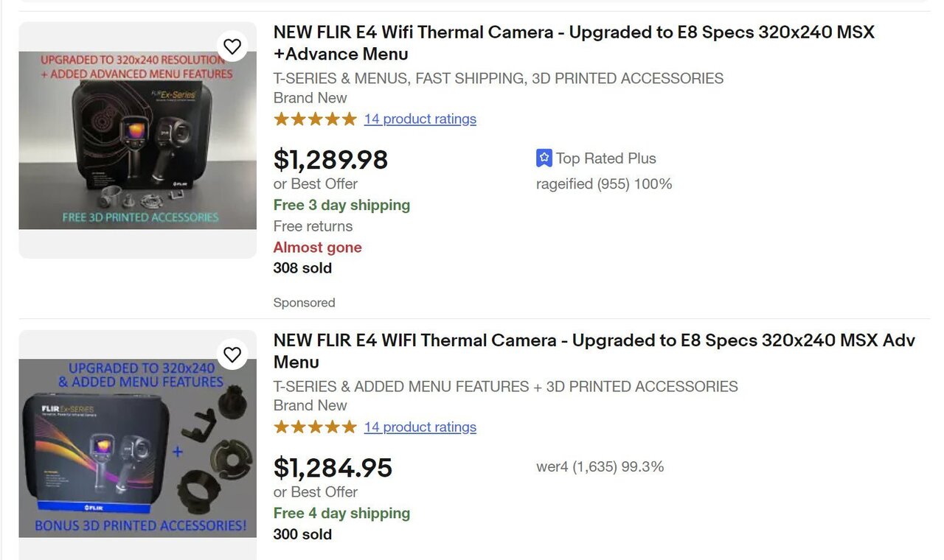View 14 product ratings for first listing

tap(420, 119)
